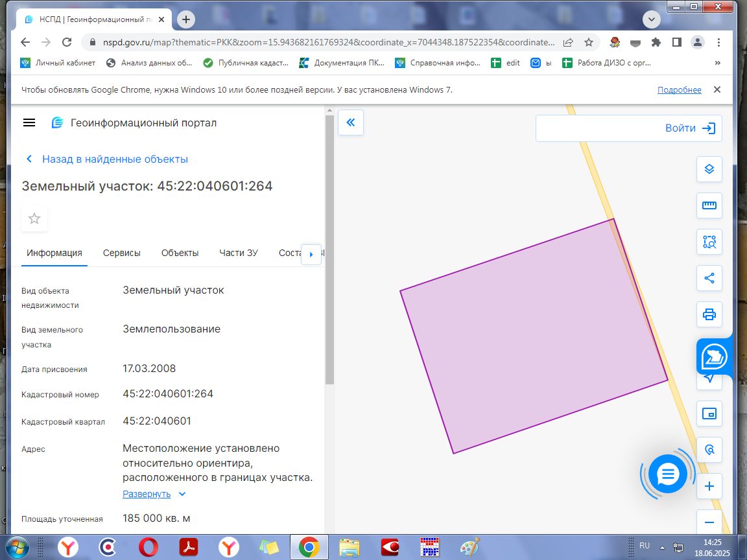Open the Chrome tab search dropdown
The width and height of the screenshot is (747, 560).
coord(651,19)
